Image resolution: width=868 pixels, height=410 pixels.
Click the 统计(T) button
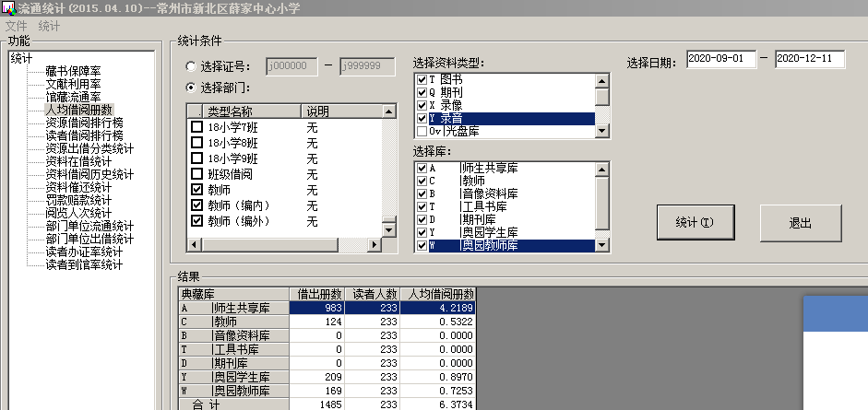point(696,222)
